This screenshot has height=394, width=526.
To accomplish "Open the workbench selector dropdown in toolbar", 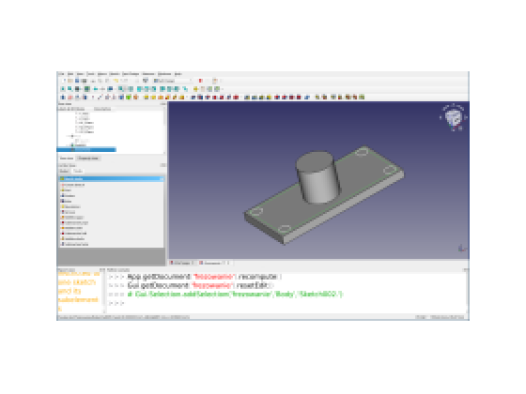I will (173, 81).
